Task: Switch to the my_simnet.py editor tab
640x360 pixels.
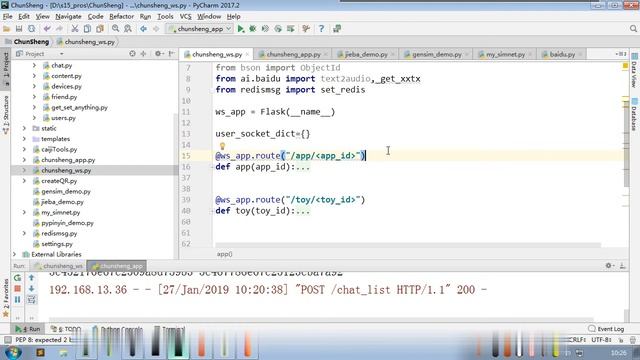Action: [504, 54]
